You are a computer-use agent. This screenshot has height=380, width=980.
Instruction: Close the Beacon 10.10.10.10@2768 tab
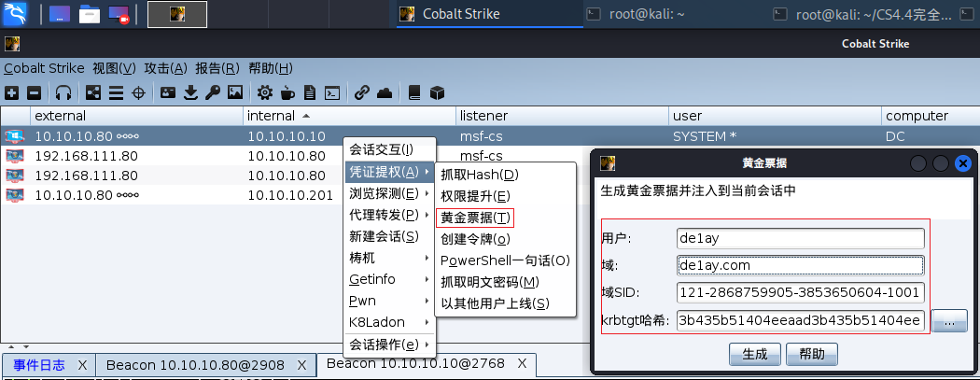point(523,363)
